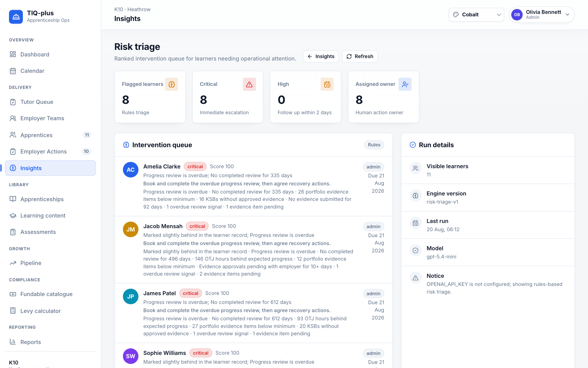Image resolution: width=588 pixels, height=368 pixels.
Task: Open the Assessments page
Action: 50,232
